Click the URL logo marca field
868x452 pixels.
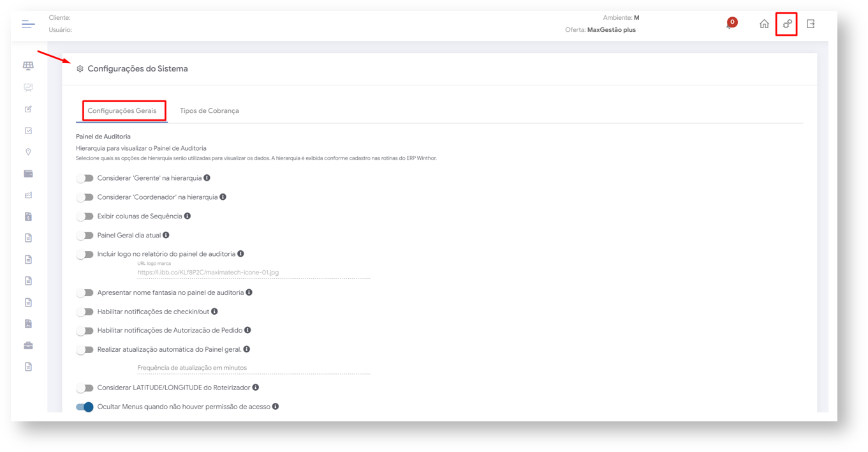click(x=253, y=273)
